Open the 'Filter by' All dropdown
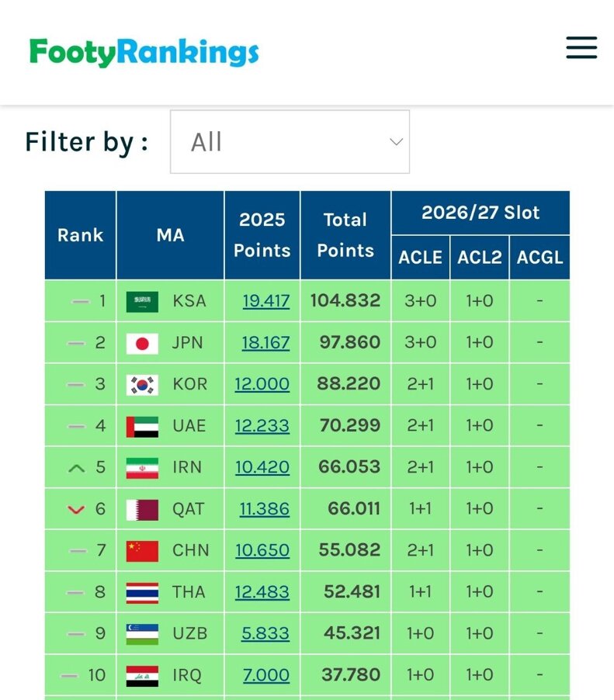The image size is (614, 700). pyautogui.click(x=290, y=141)
